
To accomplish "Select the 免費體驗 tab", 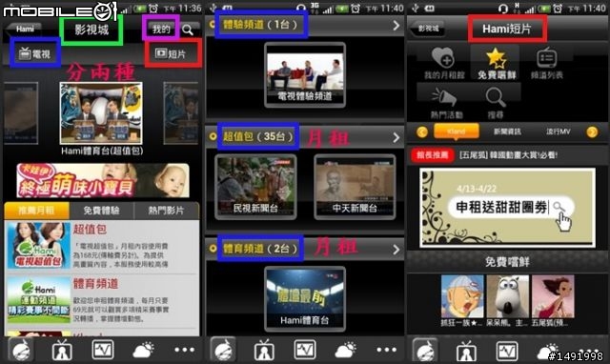I will pos(102,211).
